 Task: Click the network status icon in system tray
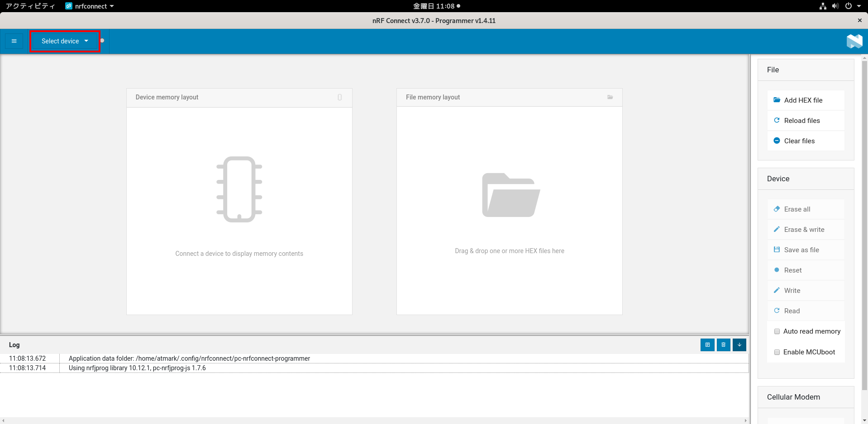(823, 6)
